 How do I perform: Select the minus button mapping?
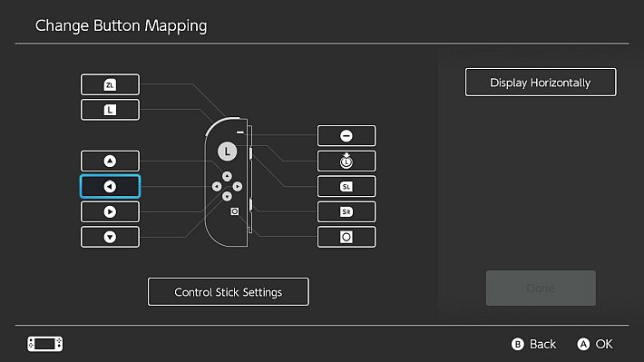[x=346, y=135]
